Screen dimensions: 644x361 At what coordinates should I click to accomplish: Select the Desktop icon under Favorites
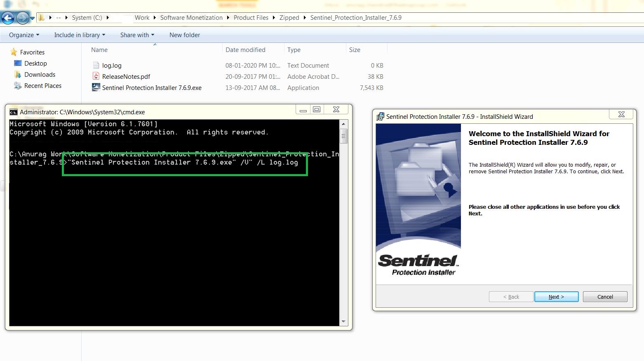(18, 63)
